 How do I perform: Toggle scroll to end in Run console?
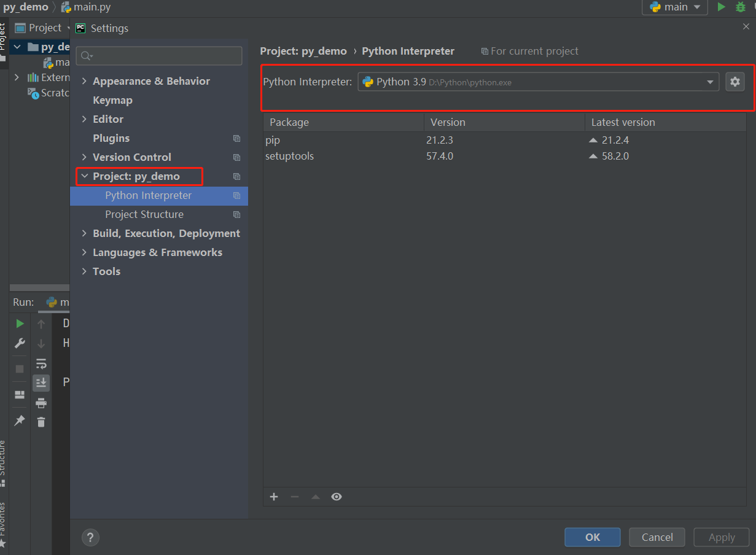point(41,383)
